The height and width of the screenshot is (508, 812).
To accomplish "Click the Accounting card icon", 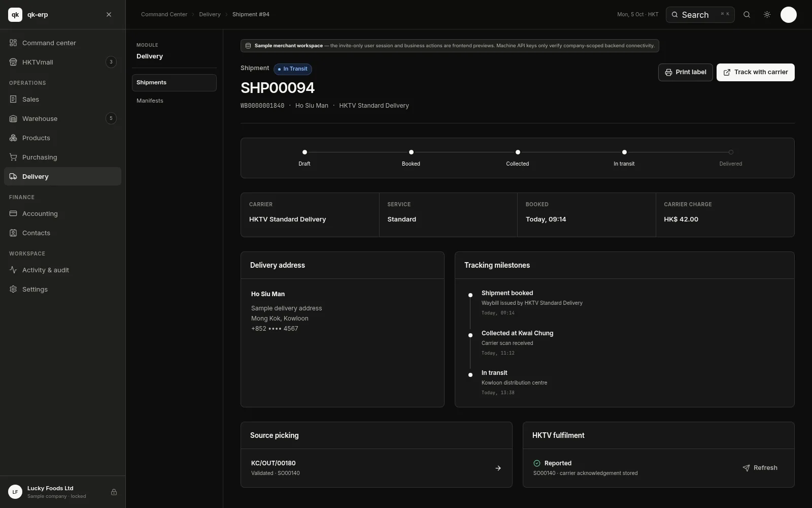I will [x=13, y=213].
